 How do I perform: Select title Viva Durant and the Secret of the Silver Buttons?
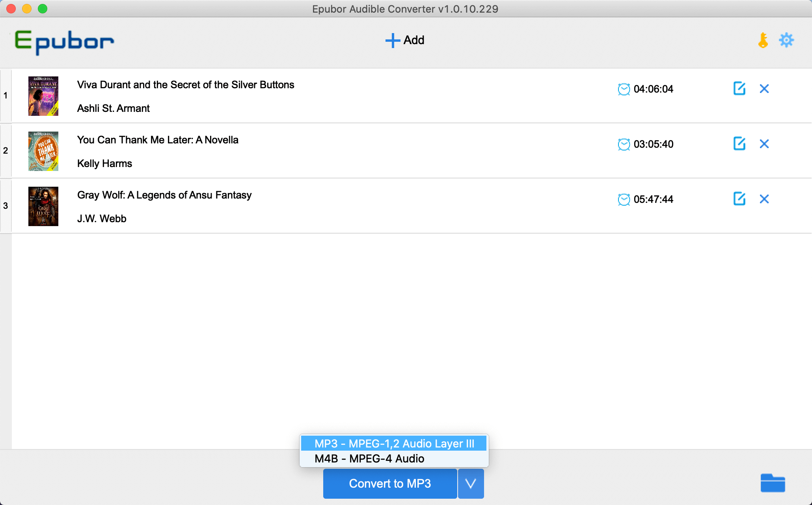(186, 85)
